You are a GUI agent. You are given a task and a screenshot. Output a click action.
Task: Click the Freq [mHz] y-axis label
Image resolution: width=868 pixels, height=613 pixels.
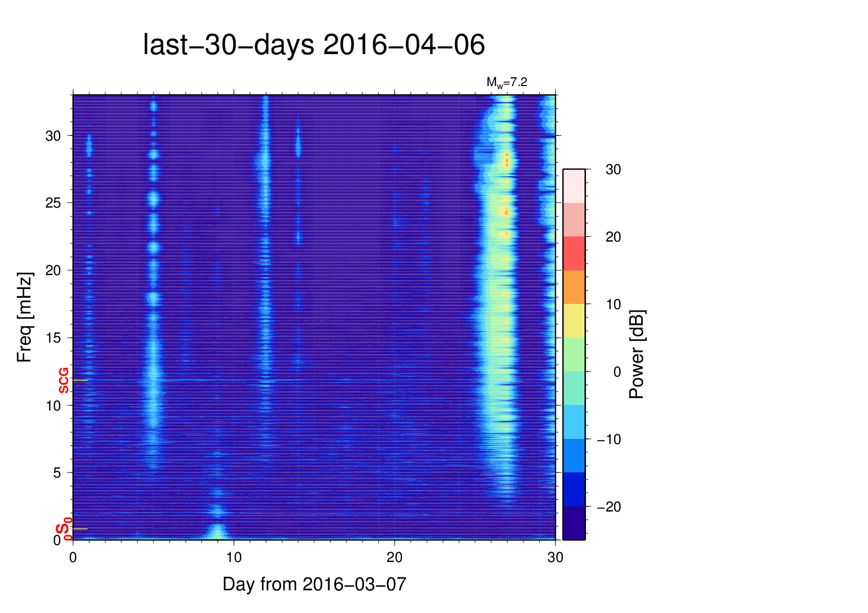click(x=24, y=317)
